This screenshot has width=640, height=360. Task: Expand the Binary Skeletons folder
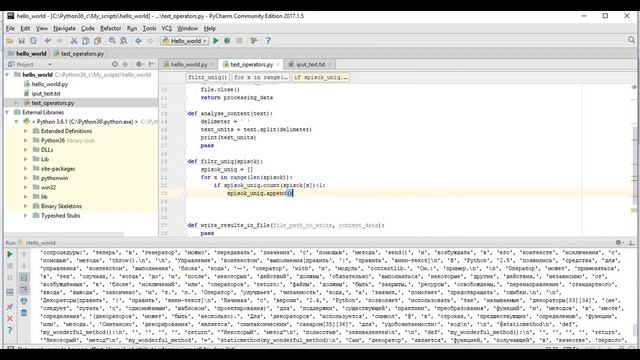pyautogui.click(x=26, y=206)
